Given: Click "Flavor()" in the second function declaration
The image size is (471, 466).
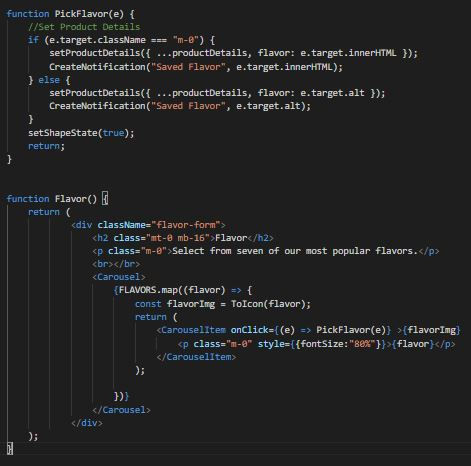Looking at the screenshot, I should coord(76,199).
